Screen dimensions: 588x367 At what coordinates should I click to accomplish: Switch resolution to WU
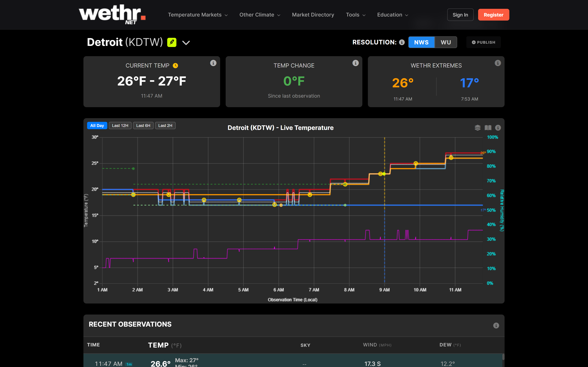[x=445, y=42]
